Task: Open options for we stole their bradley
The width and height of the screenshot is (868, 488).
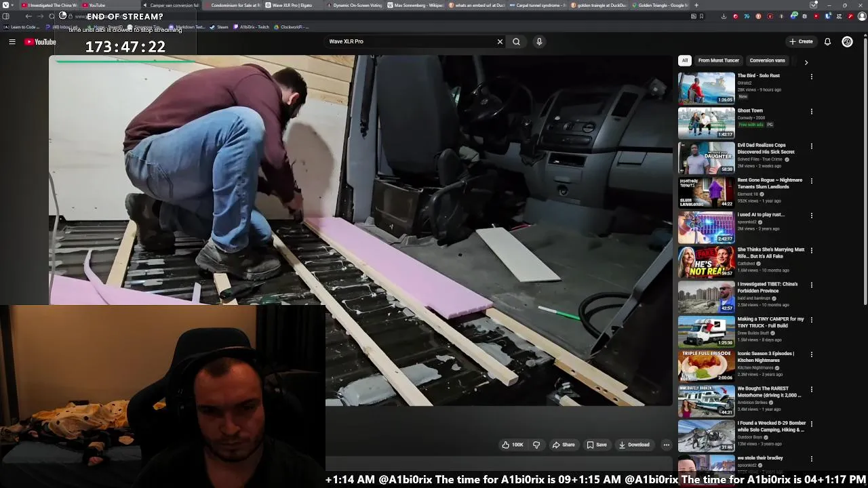Action: [x=811, y=459]
